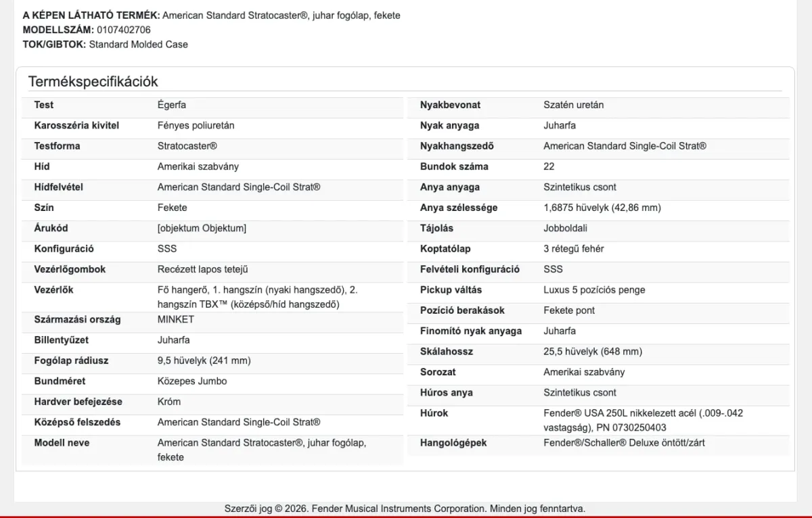This screenshot has height=518, width=812.
Task: Select the Húrok string specification text
Action: click(x=643, y=420)
